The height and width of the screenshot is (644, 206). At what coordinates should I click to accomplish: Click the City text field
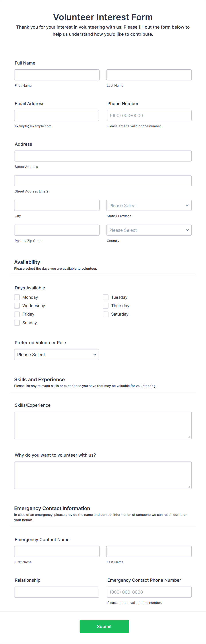pos(57,206)
